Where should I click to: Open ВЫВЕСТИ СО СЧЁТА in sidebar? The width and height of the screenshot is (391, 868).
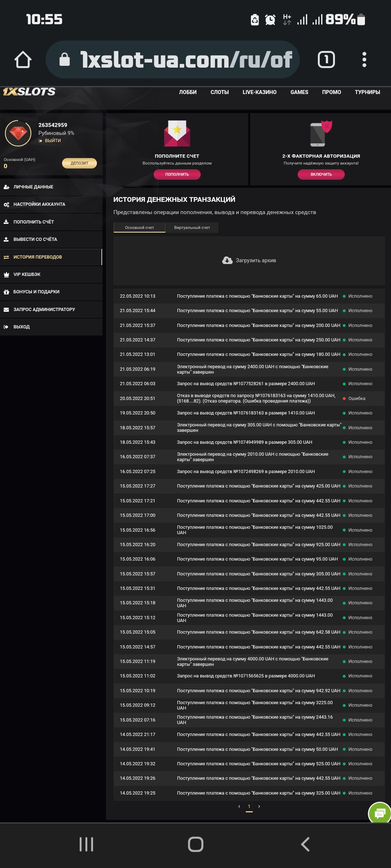35,239
